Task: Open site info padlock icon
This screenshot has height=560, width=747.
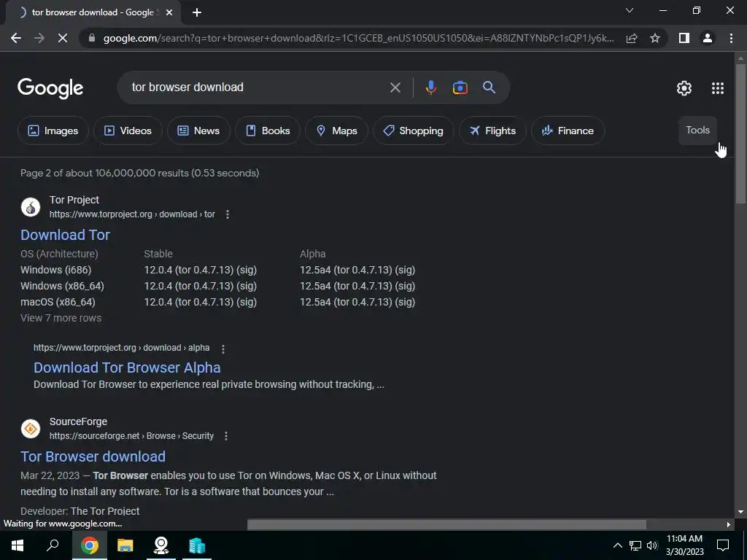Action: 92,38
